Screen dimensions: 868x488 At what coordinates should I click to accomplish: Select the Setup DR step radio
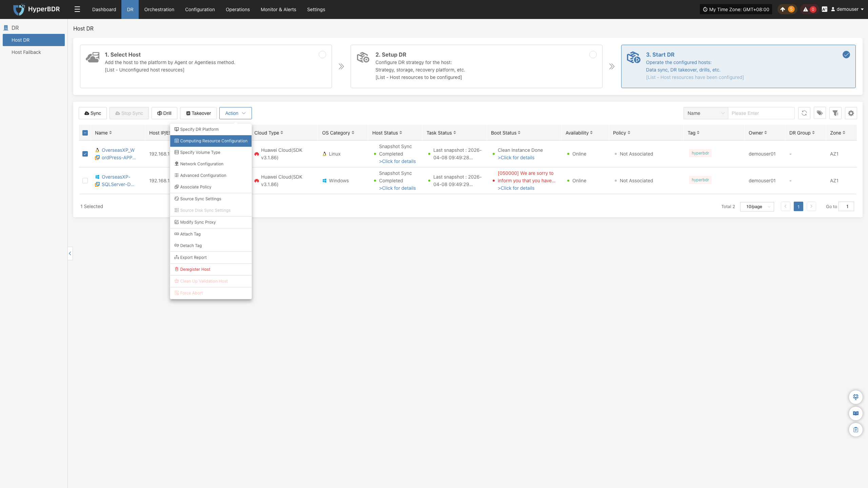point(593,55)
